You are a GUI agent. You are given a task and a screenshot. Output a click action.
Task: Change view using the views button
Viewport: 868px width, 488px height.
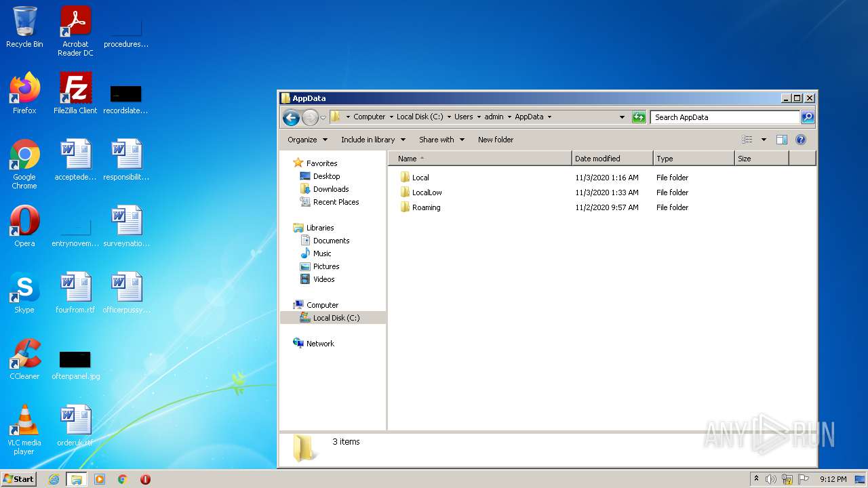[x=747, y=140]
